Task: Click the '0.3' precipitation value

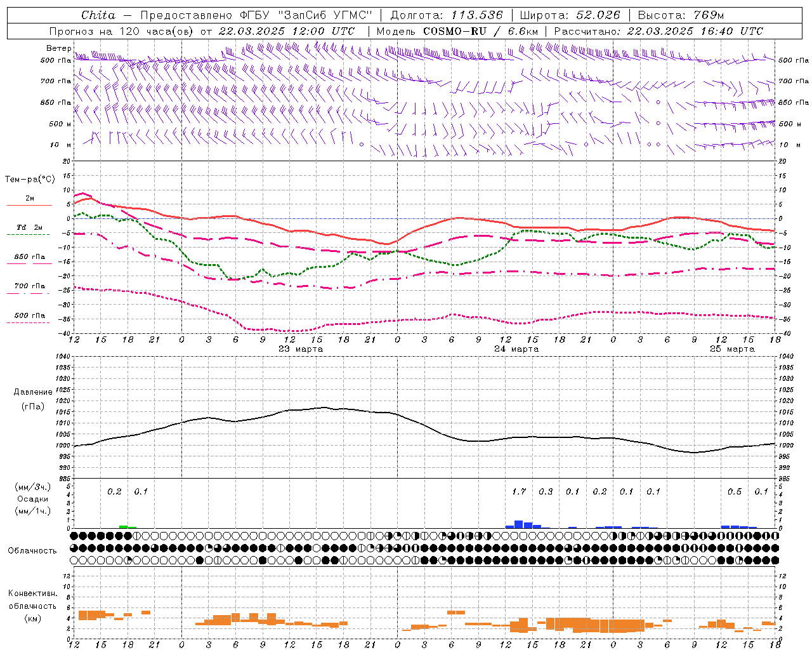Action: point(546,491)
